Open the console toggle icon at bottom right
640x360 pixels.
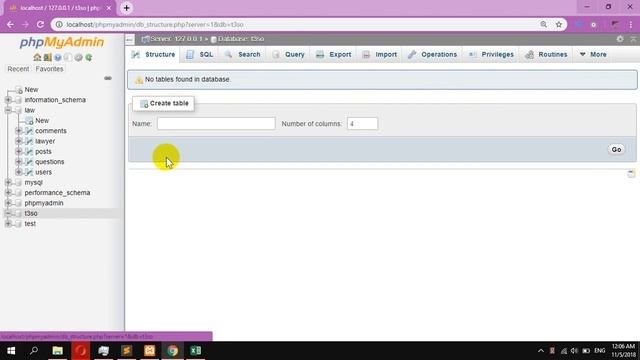point(631,173)
